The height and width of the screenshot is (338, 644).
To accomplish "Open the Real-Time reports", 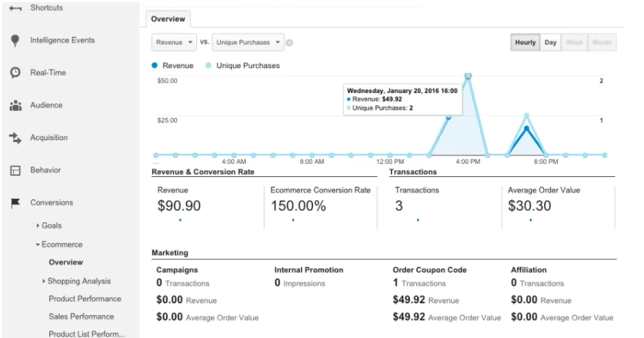I will pyautogui.click(x=48, y=73).
